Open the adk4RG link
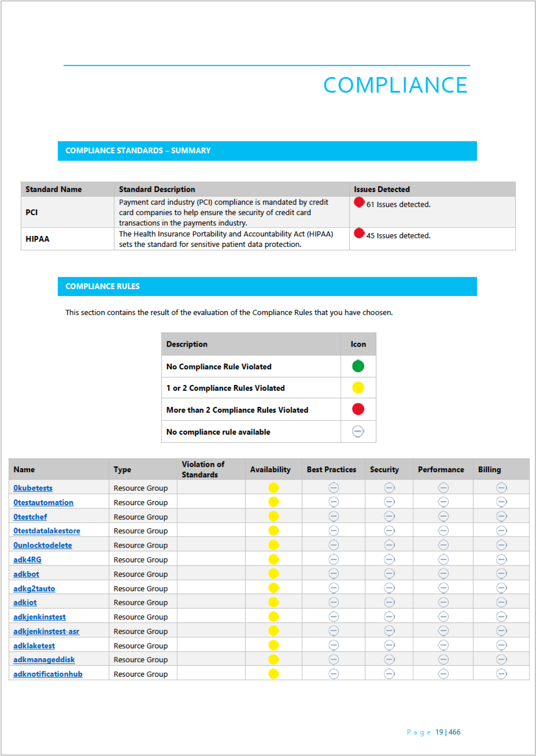Screen dimensions: 536x756 click(27, 560)
